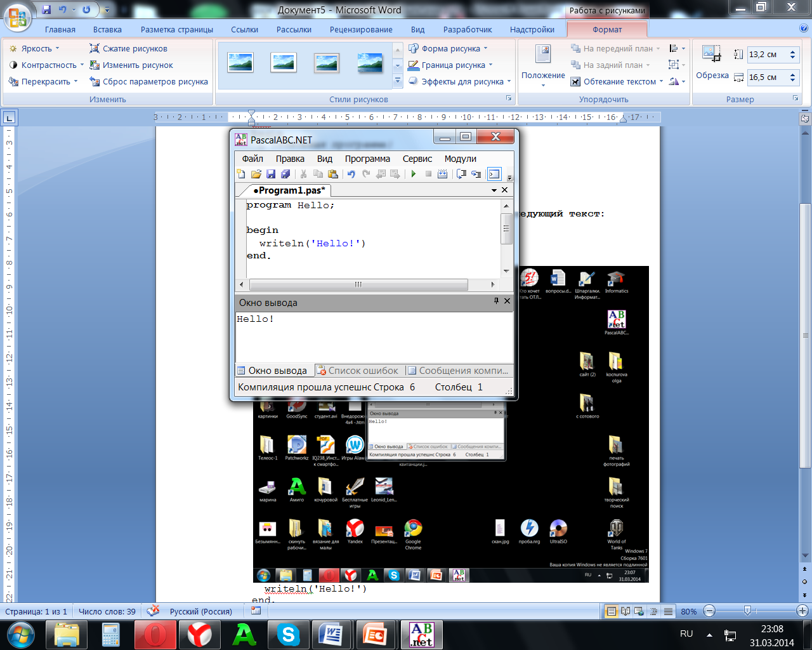Click Обрезка crop tool
This screenshot has height=650, width=812.
tap(712, 62)
